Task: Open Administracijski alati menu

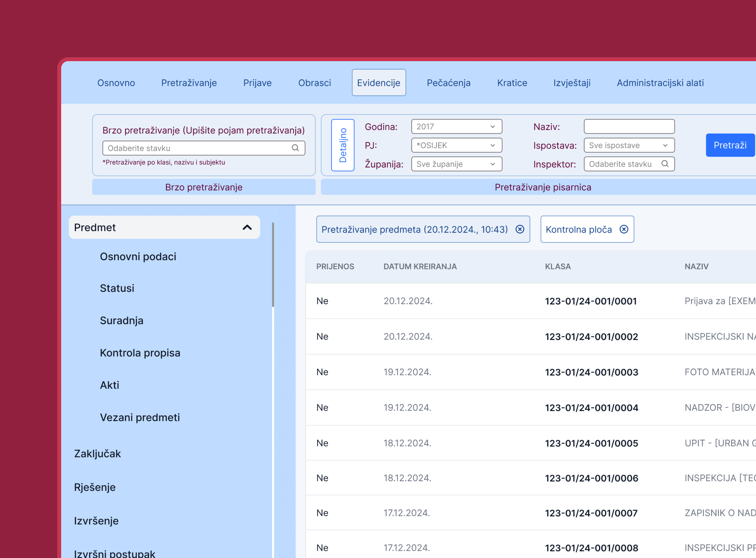Action: (660, 83)
